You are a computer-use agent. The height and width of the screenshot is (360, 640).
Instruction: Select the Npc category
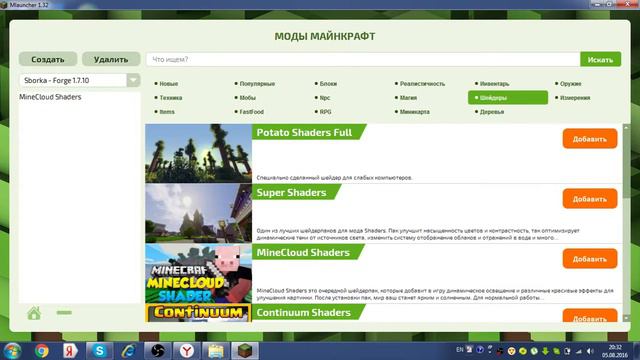(x=324, y=98)
